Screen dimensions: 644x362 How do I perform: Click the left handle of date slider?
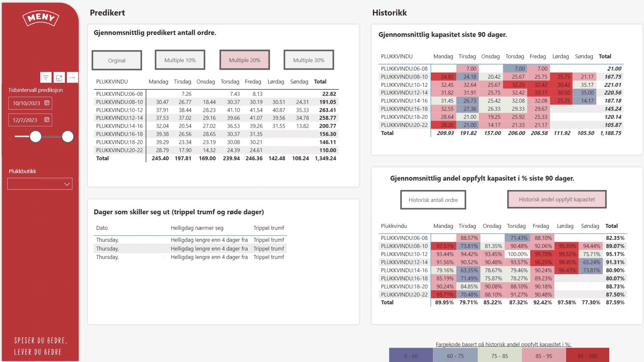pyautogui.click(x=36, y=137)
